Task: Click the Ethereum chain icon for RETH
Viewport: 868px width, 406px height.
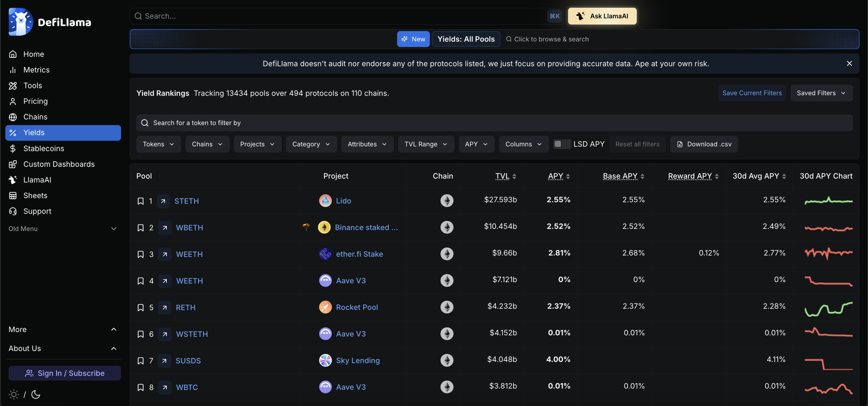Action: 447,307
